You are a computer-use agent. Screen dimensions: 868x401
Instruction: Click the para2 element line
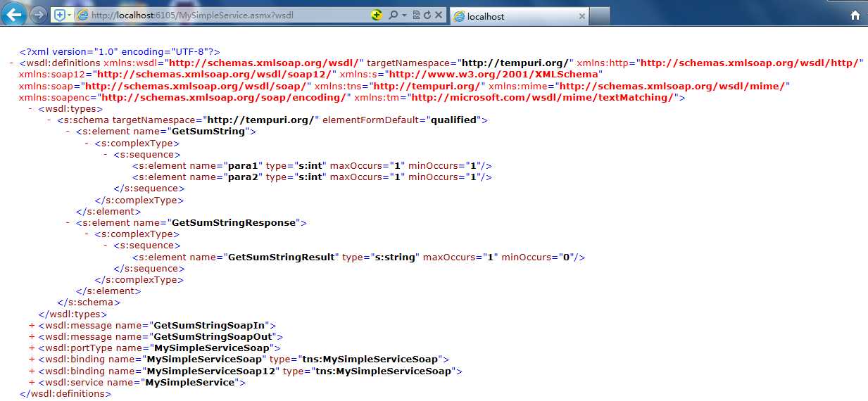pyautogui.click(x=312, y=177)
